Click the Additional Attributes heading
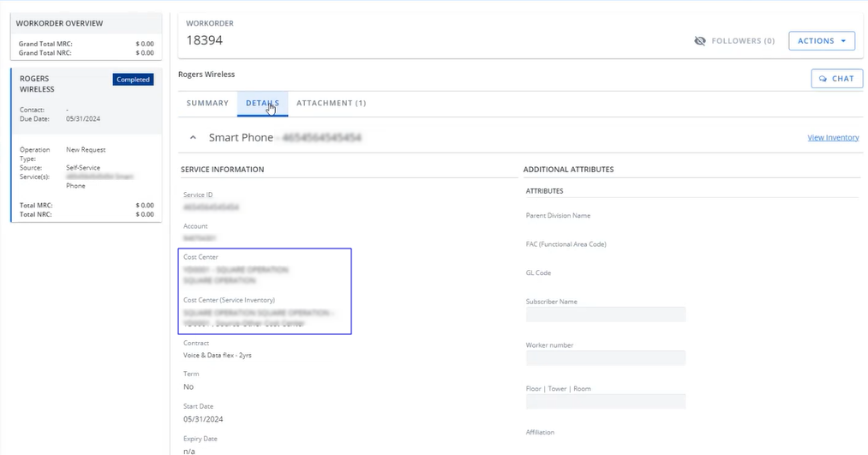868x455 pixels. point(568,170)
